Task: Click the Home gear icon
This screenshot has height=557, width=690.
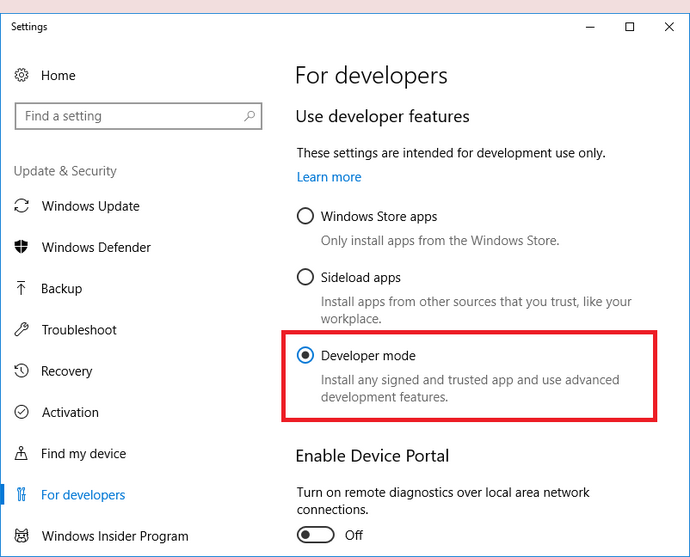Action: [x=21, y=75]
